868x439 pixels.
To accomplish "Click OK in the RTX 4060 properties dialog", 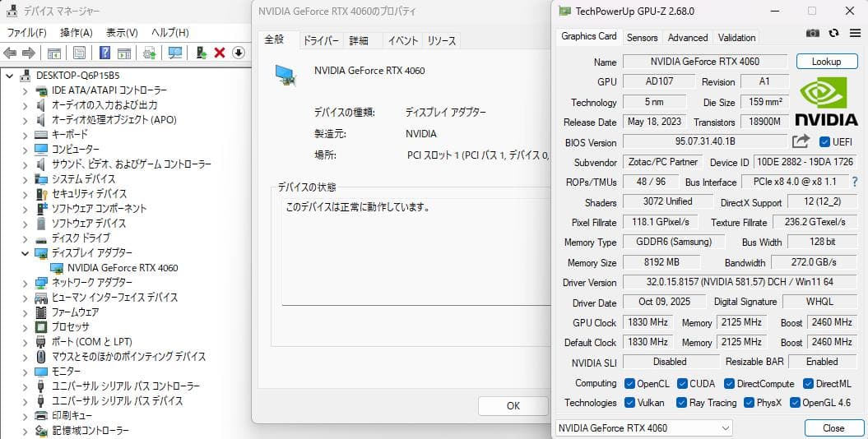I will click(513, 406).
